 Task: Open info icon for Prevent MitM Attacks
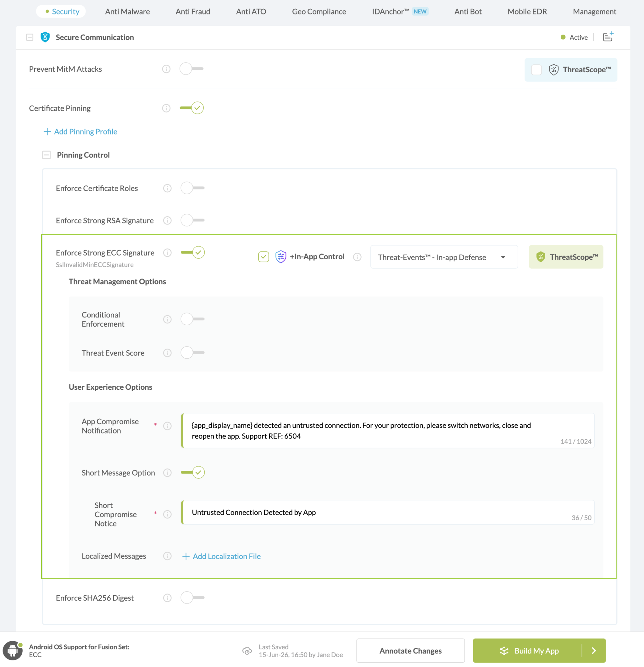pyautogui.click(x=166, y=69)
